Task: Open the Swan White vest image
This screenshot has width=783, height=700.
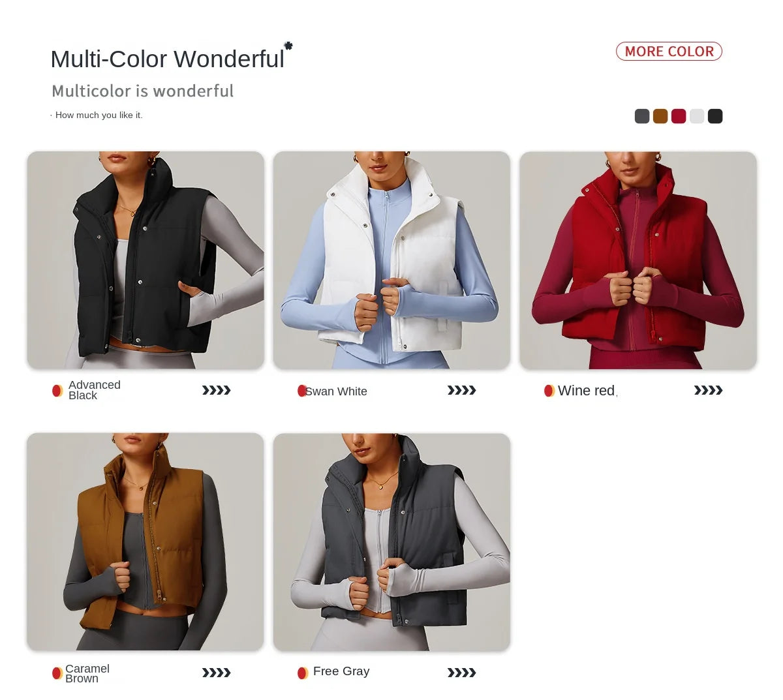Action: pyautogui.click(x=391, y=260)
